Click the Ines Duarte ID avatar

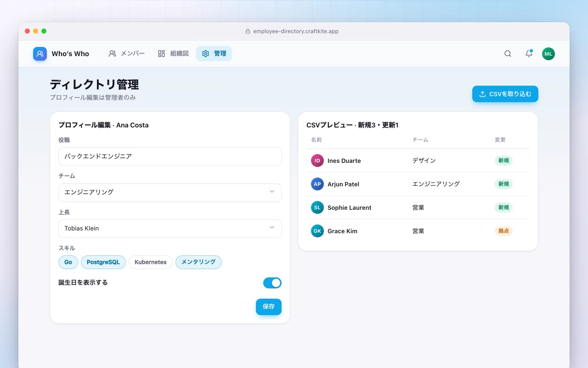pos(317,161)
